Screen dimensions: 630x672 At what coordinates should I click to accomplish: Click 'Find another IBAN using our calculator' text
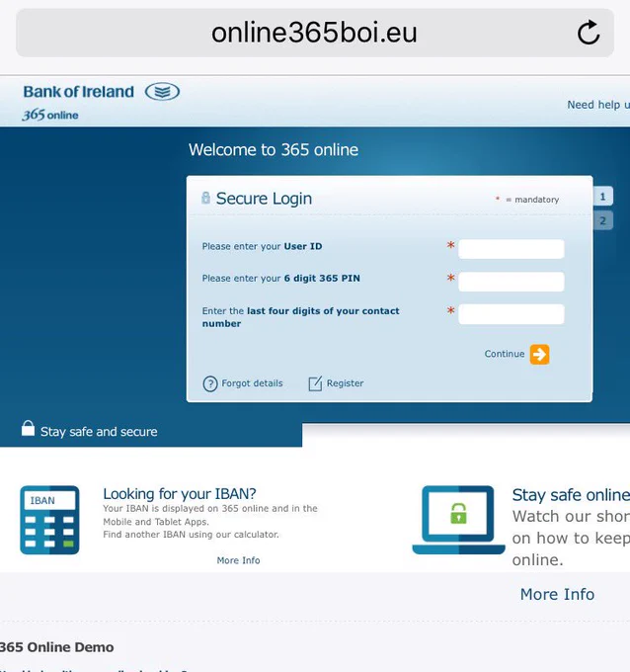click(191, 535)
